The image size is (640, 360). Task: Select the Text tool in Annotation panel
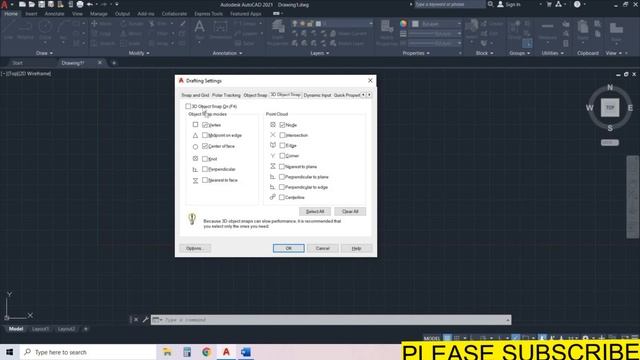coord(199,30)
